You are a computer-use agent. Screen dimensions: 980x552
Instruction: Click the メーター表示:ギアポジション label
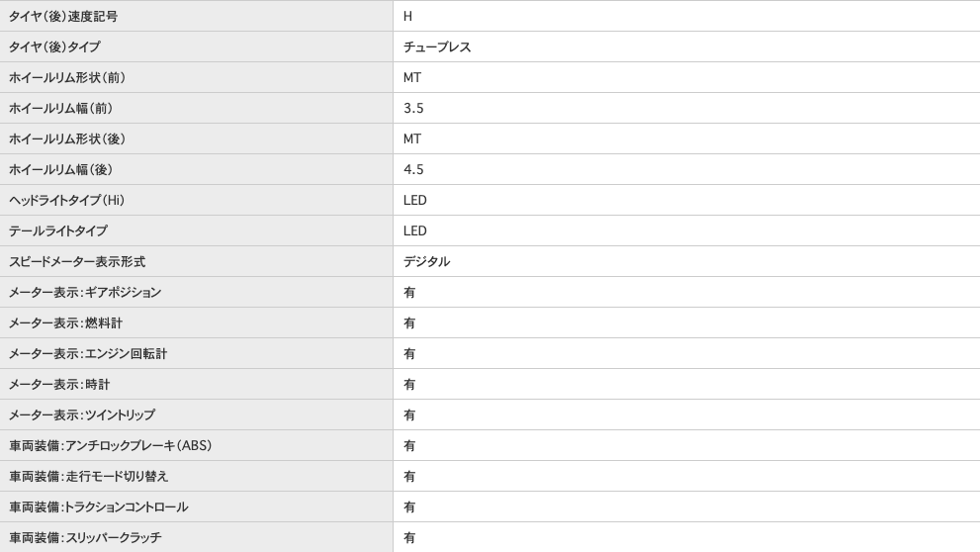(85, 293)
